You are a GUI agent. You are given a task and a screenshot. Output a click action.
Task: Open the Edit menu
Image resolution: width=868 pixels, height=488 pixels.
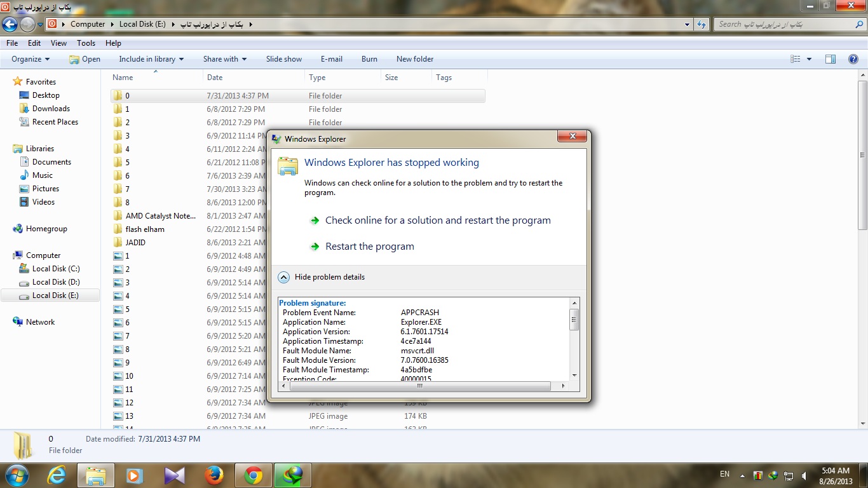[x=34, y=43]
